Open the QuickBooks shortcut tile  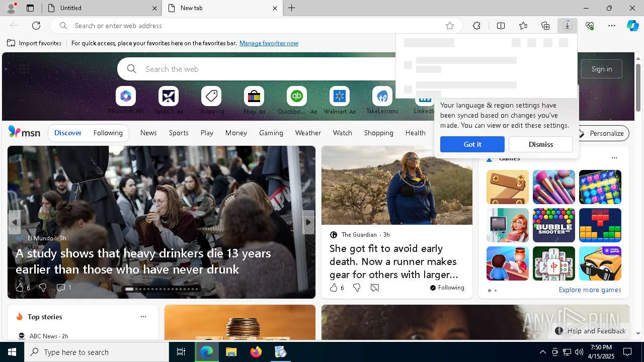point(297,100)
